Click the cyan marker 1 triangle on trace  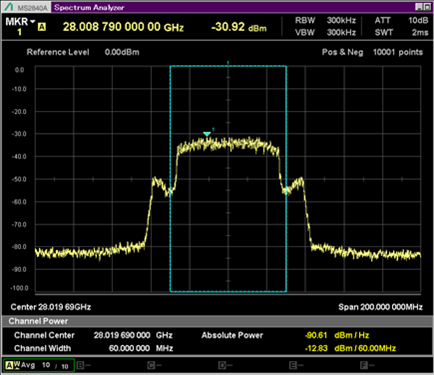click(207, 134)
